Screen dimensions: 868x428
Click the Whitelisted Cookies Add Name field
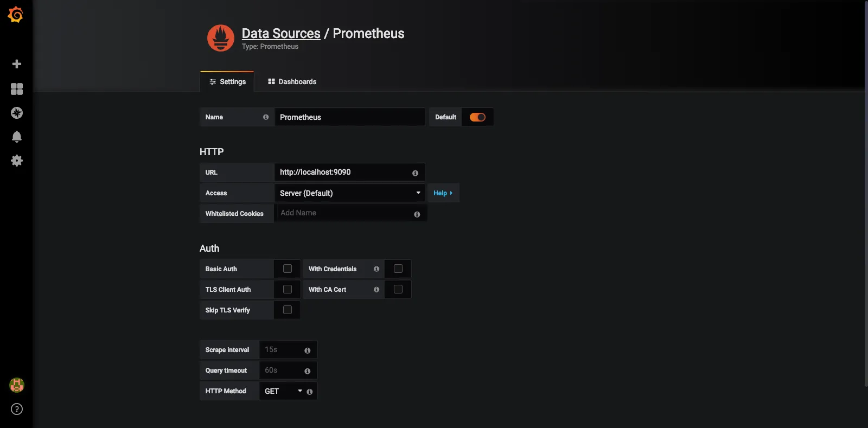pyautogui.click(x=350, y=213)
